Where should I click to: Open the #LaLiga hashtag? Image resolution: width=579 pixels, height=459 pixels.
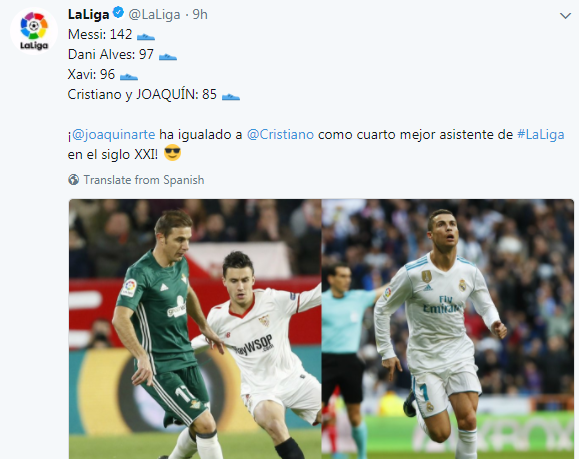coord(541,134)
